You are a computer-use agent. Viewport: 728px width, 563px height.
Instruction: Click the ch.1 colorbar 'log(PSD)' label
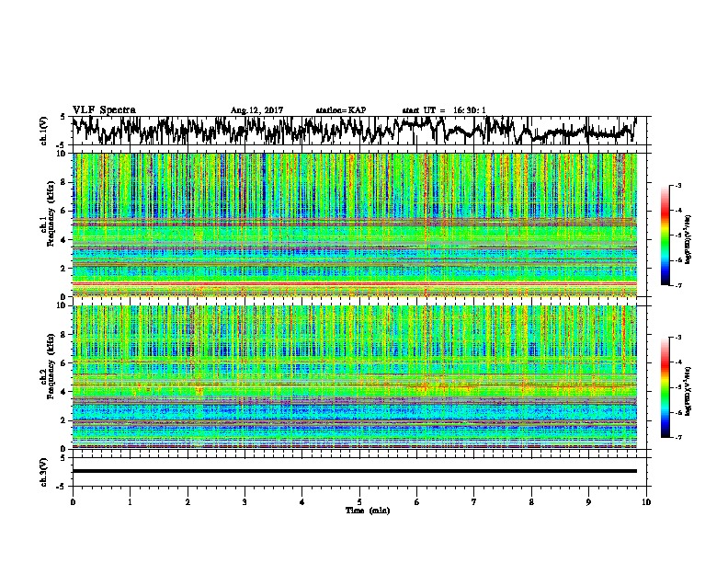[688, 240]
